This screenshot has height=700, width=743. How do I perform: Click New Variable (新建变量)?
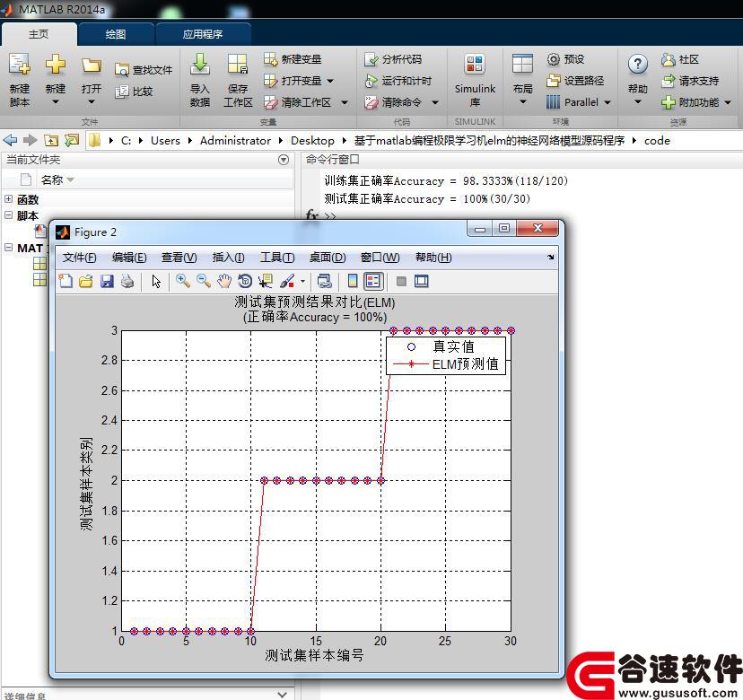tap(293, 59)
